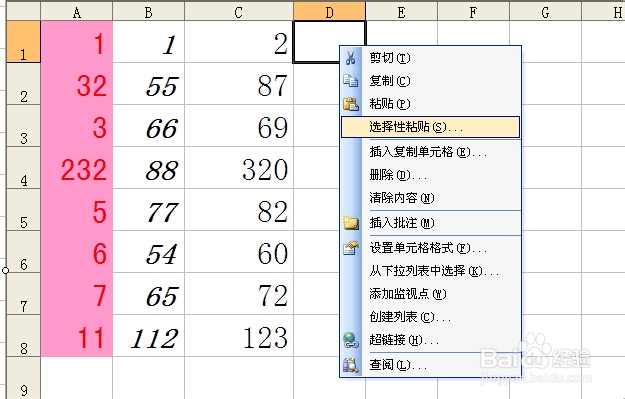Choose 清除内容(N) menu entry

430,198
